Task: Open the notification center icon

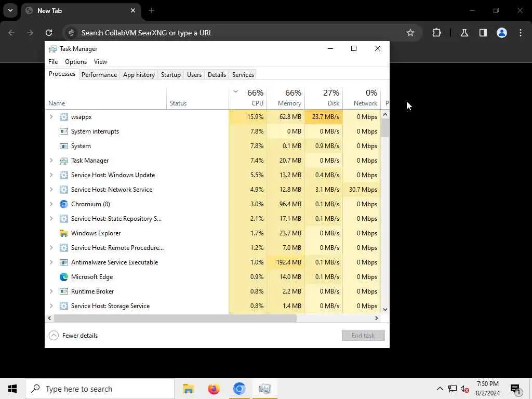Action: 515,389
